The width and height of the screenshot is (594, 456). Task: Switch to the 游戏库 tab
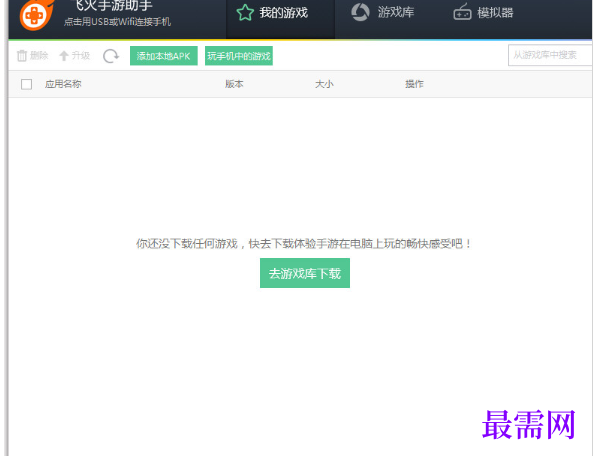[383, 12]
